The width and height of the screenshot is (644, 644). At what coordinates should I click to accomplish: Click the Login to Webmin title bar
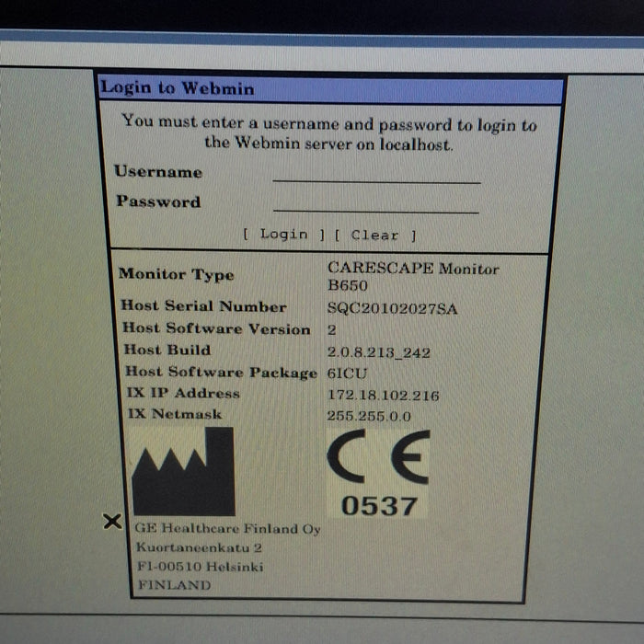(330, 89)
